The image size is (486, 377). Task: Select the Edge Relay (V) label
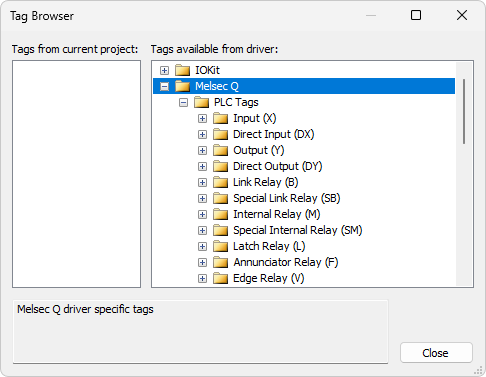[x=269, y=278]
